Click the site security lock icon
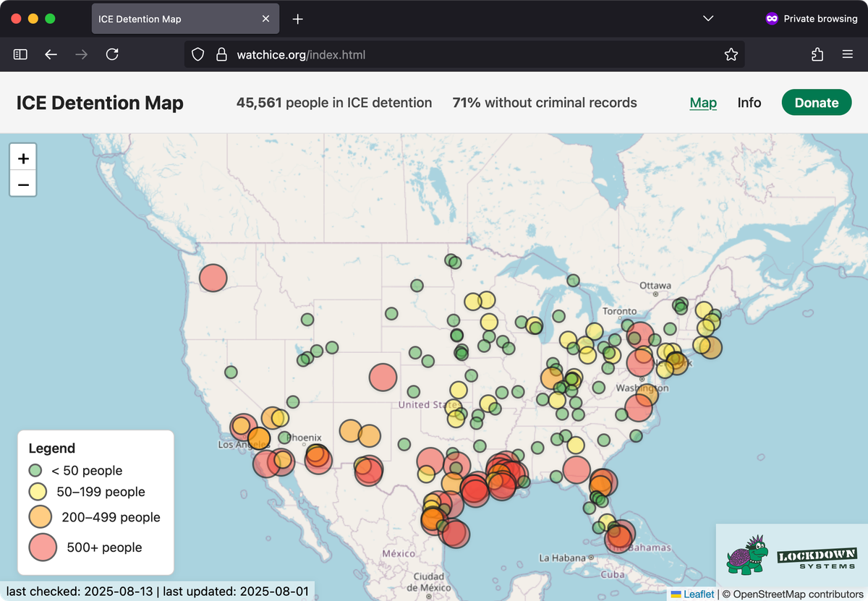 (x=221, y=54)
